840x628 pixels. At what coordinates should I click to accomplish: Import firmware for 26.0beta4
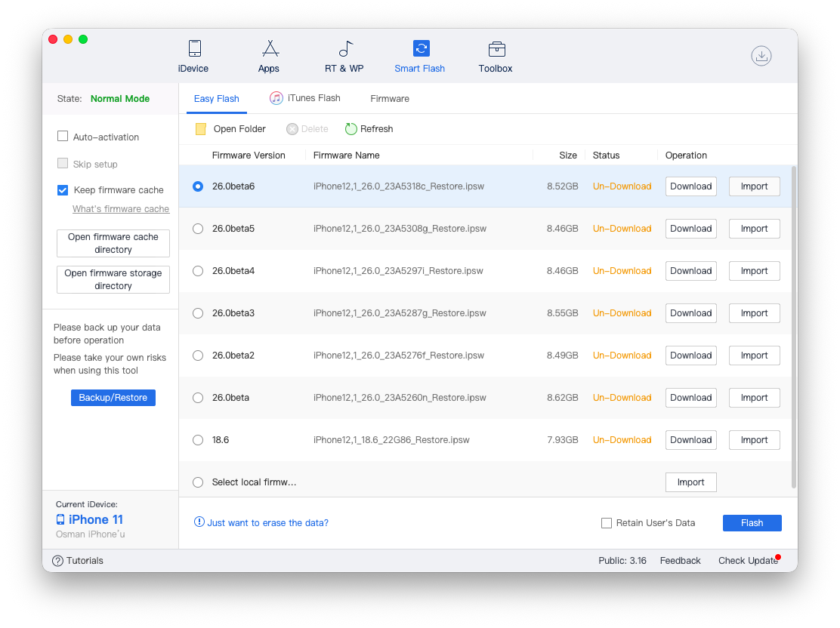755,271
